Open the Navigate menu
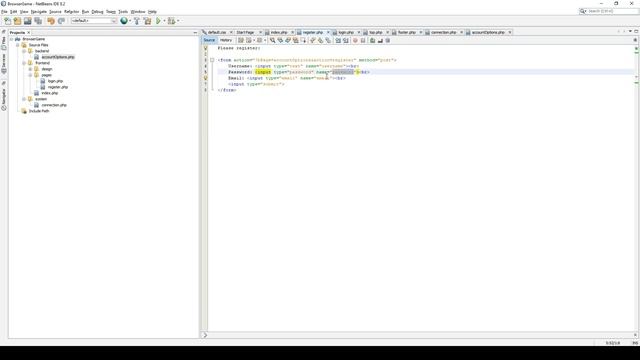This screenshot has width=640, height=360. click(39, 12)
